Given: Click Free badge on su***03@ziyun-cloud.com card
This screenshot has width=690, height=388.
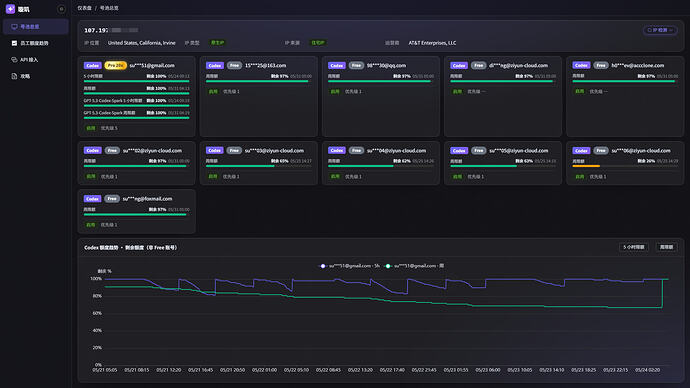Looking at the screenshot, I should click(234, 150).
